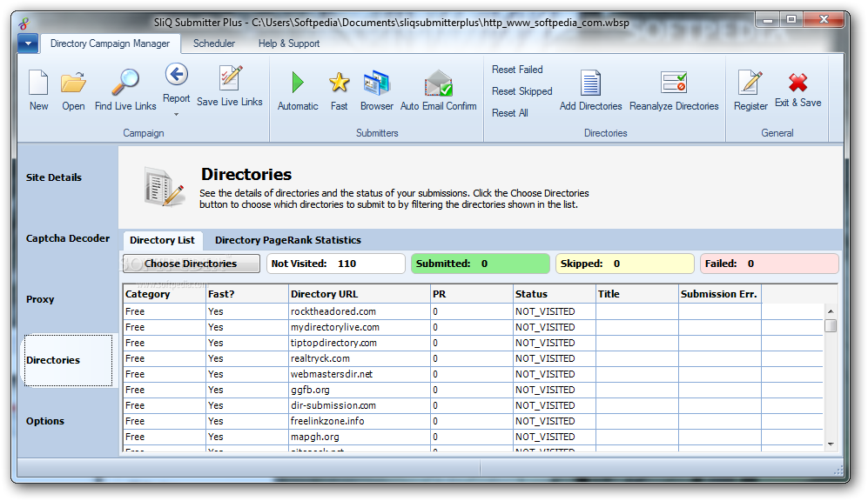Click the Add Directories icon
Image resolution: width=868 pixels, height=501 pixels.
tap(590, 83)
